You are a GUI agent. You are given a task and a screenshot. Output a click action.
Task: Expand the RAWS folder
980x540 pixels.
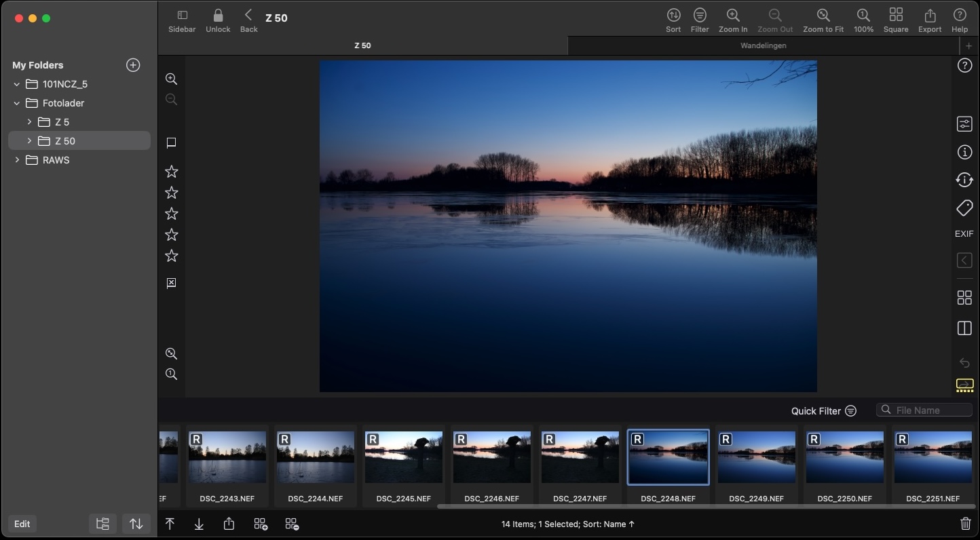17,160
